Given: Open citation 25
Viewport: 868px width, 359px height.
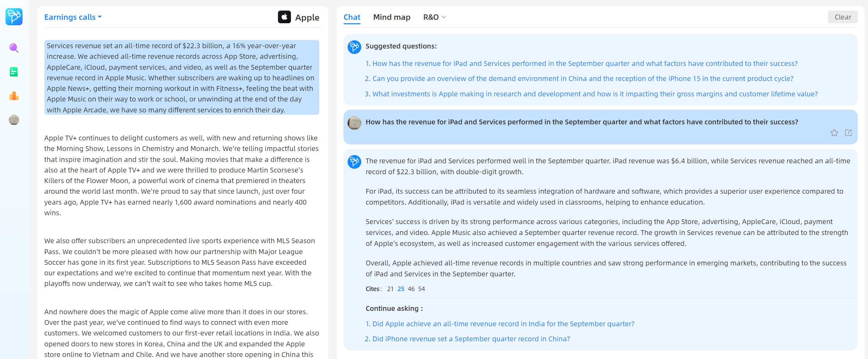Looking at the screenshot, I should [401, 289].
